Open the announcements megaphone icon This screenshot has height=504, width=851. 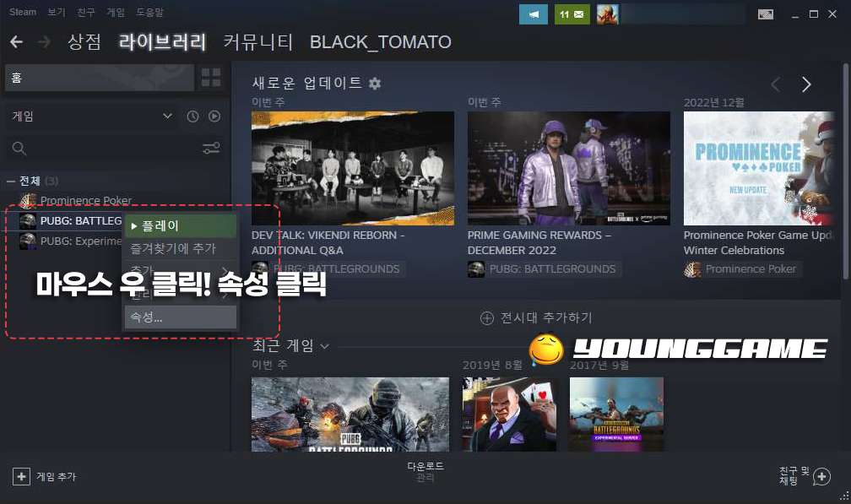tap(533, 14)
